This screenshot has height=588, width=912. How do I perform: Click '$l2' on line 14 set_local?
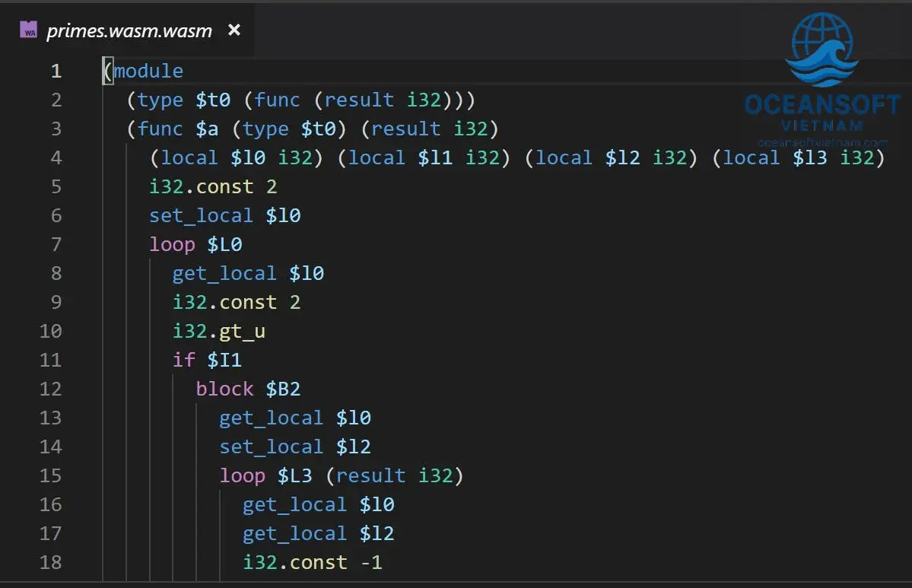pos(353,447)
